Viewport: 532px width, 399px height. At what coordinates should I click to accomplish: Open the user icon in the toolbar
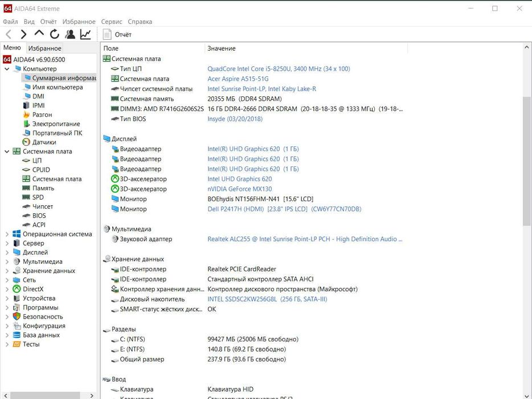(x=70, y=34)
